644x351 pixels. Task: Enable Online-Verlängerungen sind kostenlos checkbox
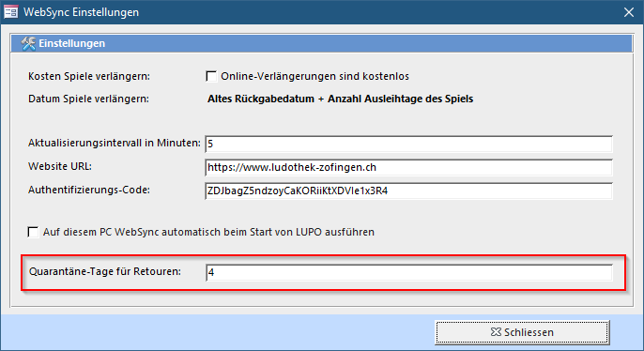[211, 76]
